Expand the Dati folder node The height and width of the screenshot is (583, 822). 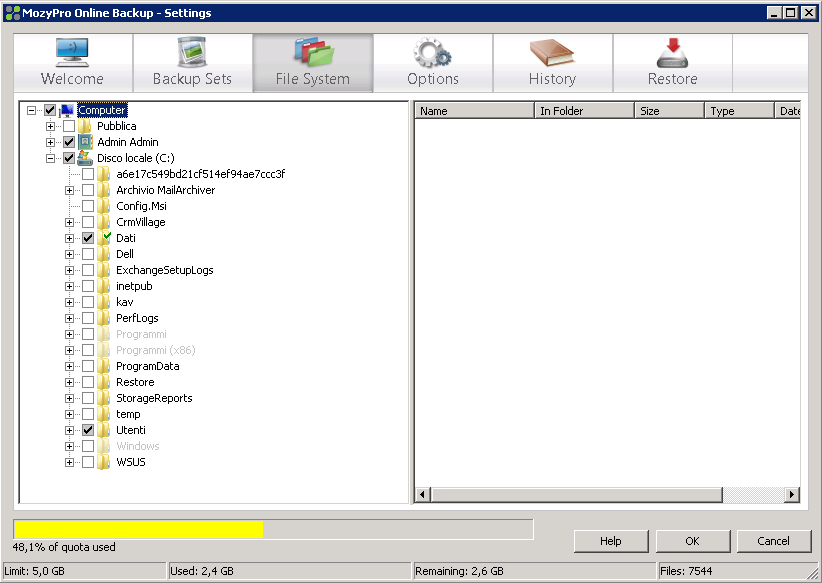(x=69, y=238)
